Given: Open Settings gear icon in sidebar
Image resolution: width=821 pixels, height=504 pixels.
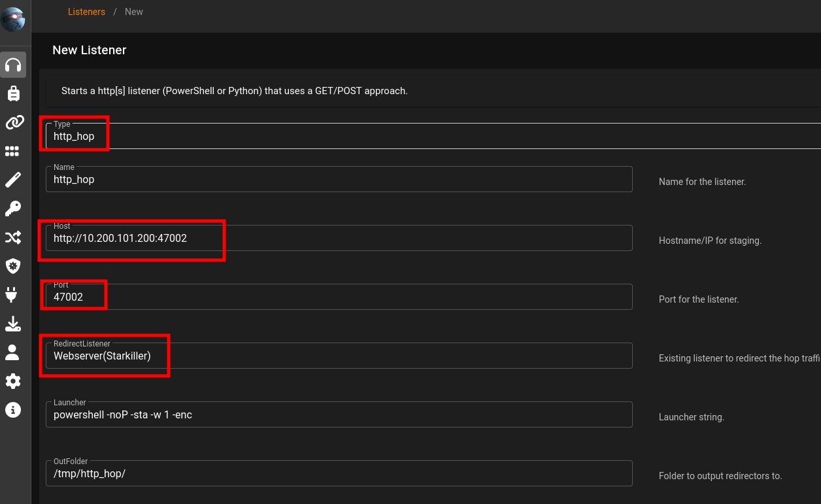Looking at the screenshot, I should (x=13, y=381).
